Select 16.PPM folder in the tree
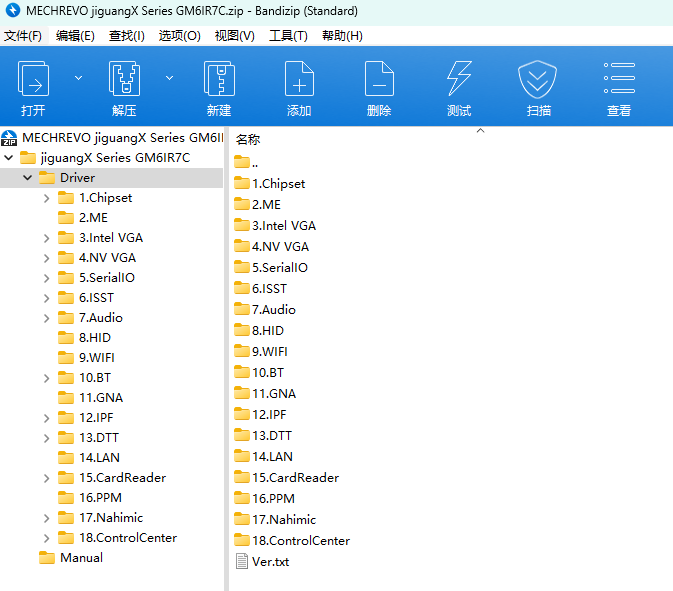 pyautogui.click(x=90, y=497)
